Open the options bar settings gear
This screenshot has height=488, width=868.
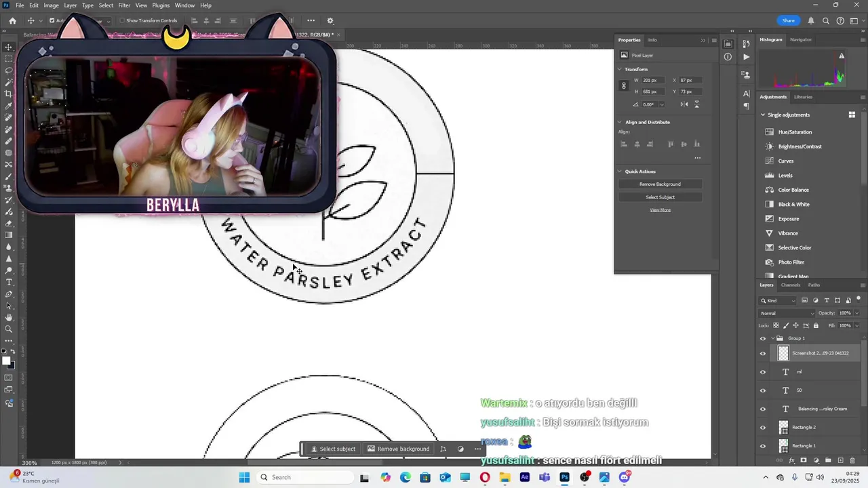pyautogui.click(x=330, y=21)
